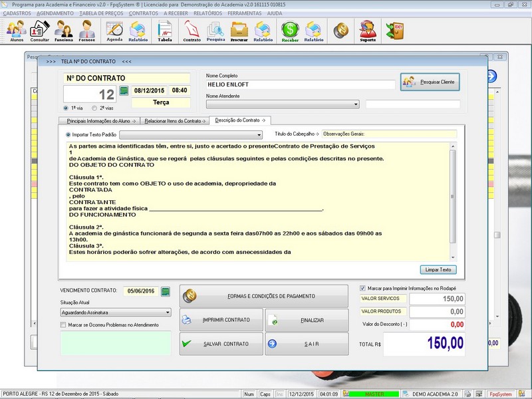Click Pesquisar Cliente button
Image resolution: width=532 pixels, height=399 pixels.
coord(430,82)
